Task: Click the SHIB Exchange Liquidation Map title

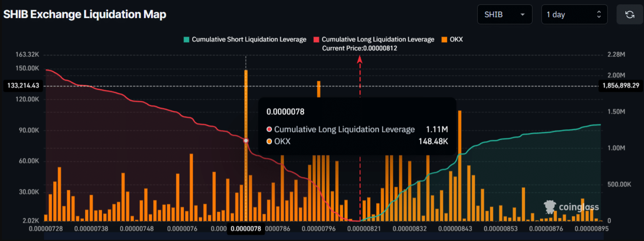Action: [x=85, y=15]
